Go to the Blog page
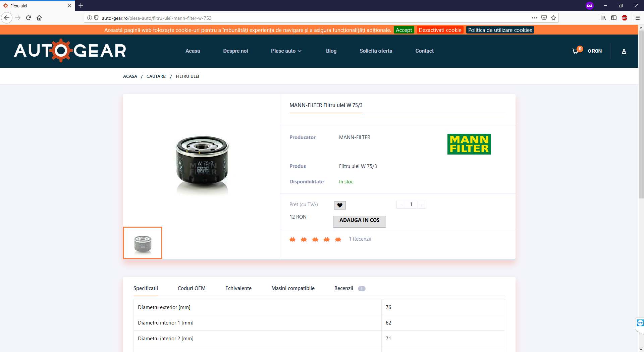Viewport: 644px width, 352px height. tap(331, 51)
